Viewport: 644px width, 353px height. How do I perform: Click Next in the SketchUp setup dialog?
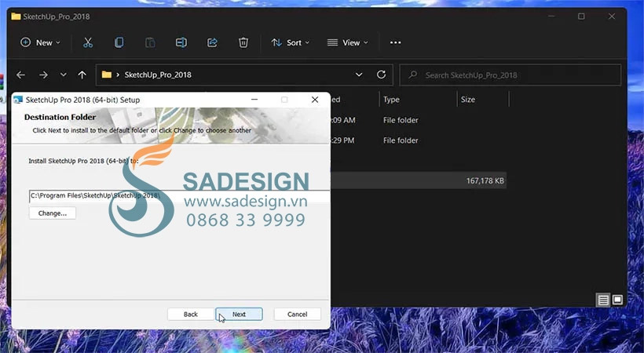tap(239, 314)
